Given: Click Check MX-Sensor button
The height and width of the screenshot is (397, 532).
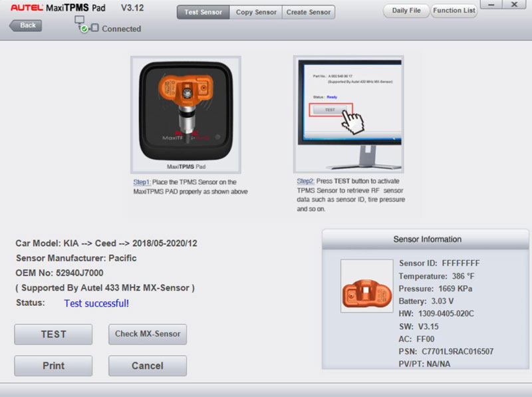Looking at the screenshot, I should [148, 334].
